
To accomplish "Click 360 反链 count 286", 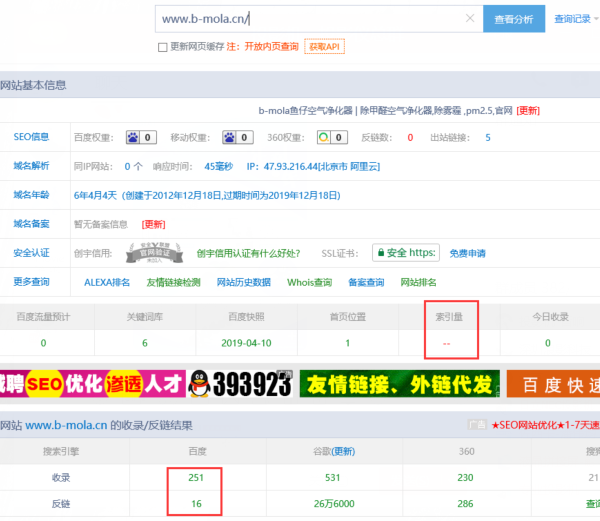I will point(465,503).
